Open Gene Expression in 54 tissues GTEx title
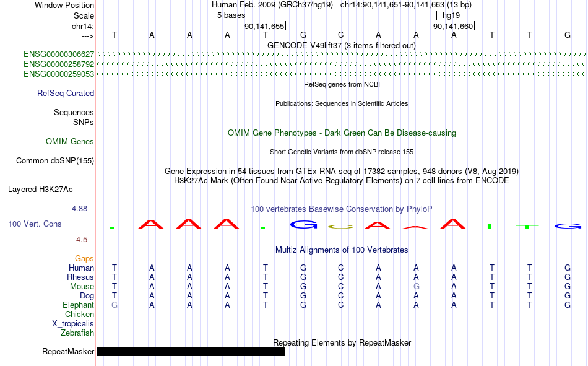The width and height of the screenshot is (588, 366). pos(342,171)
